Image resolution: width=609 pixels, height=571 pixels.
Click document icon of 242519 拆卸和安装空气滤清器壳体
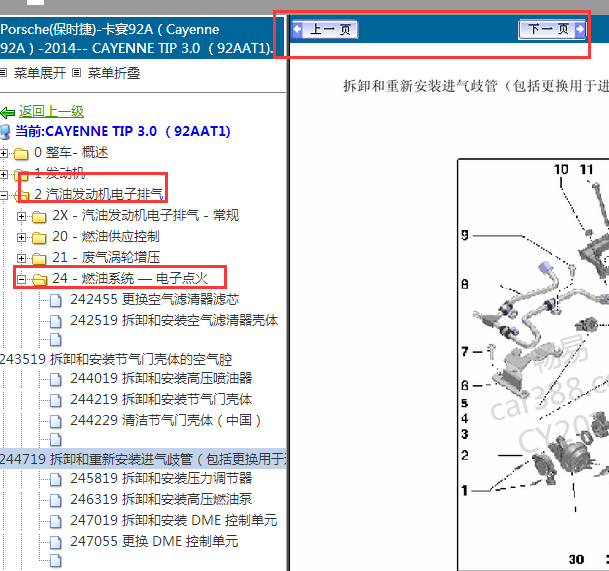point(56,321)
